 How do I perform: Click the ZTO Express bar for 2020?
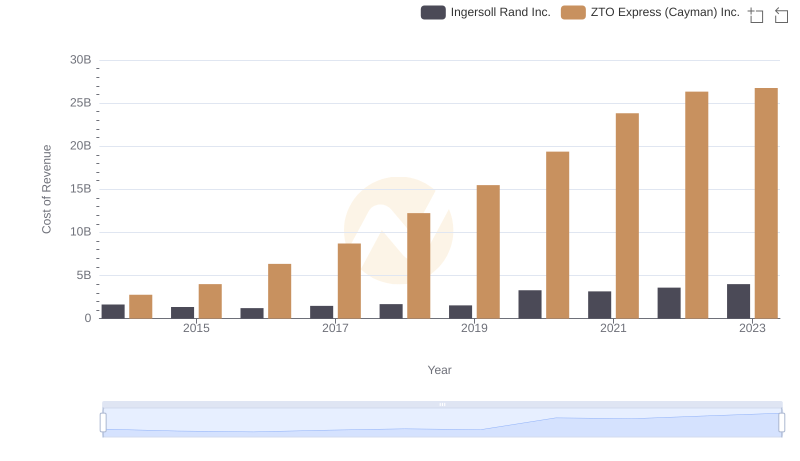tap(558, 235)
